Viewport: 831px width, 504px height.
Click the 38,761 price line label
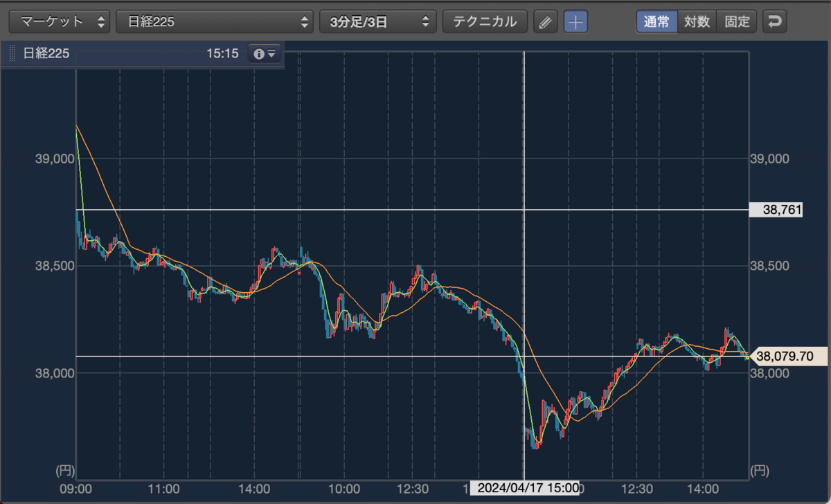pos(776,210)
